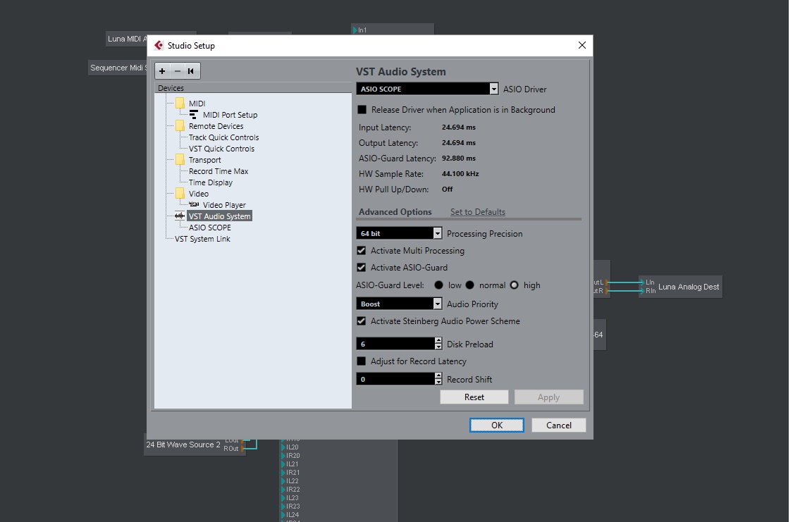The height and width of the screenshot is (522, 812).
Task: Select ASIO SCOPE in the device tree
Action: pyautogui.click(x=211, y=227)
